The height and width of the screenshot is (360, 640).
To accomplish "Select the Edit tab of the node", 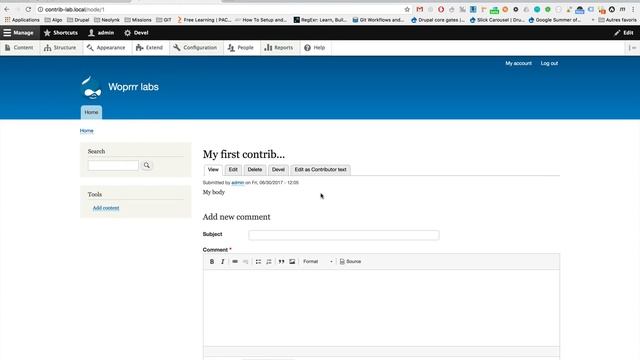I will (233, 170).
